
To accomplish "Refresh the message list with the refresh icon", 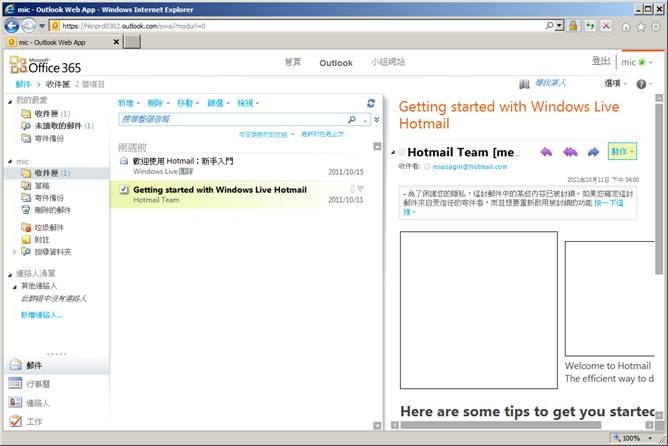I will click(x=371, y=103).
